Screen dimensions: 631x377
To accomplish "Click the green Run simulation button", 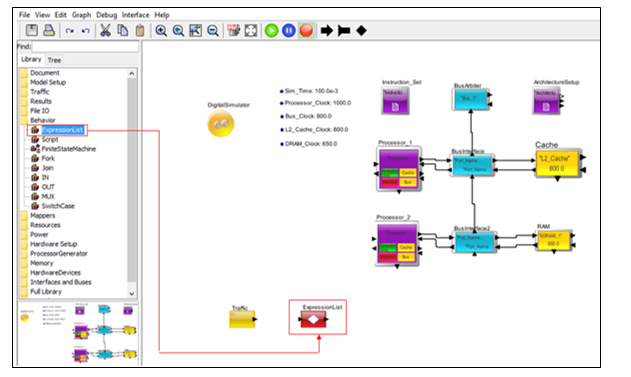I will (272, 31).
